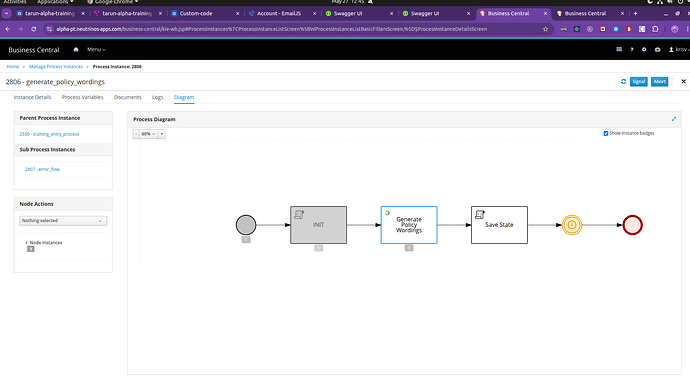This screenshot has width=690, height=388.
Task: Select the INIT task node
Action: 319,225
